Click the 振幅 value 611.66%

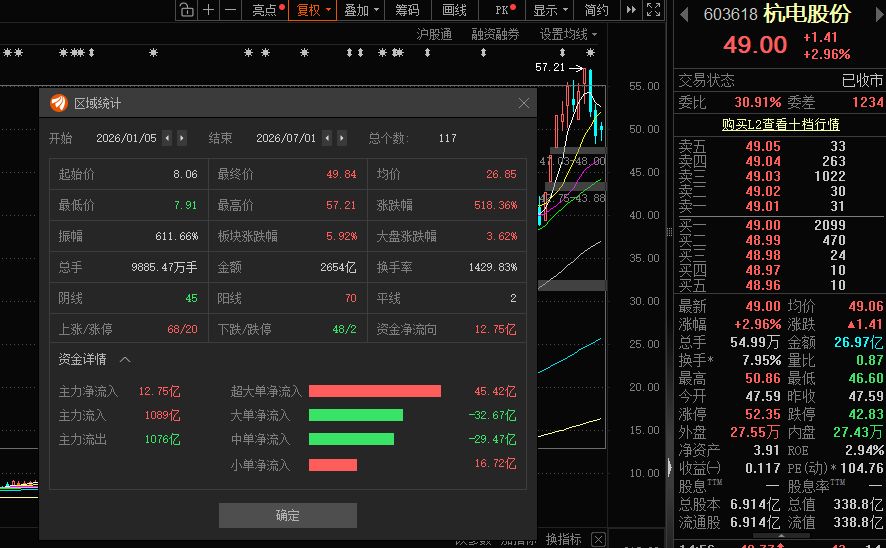click(x=176, y=236)
